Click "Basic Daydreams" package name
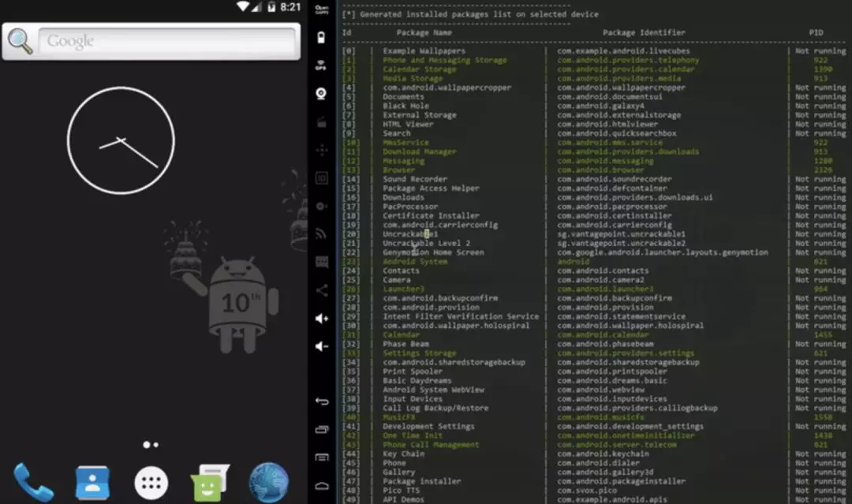The width and height of the screenshot is (852, 504). pyautogui.click(x=417, y=381)
